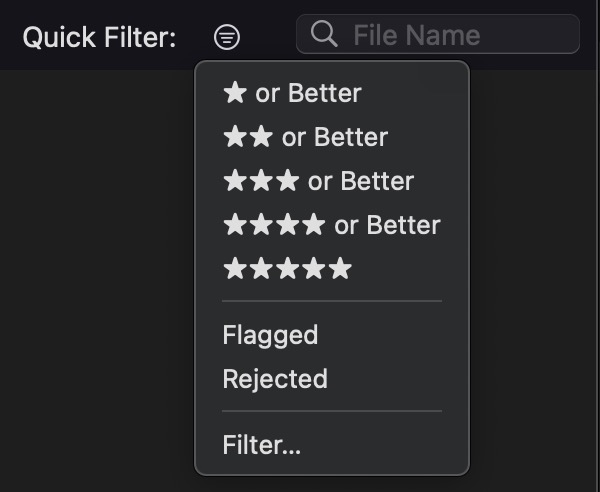Open the Filter... dialog entry

[x=262, y=444]
